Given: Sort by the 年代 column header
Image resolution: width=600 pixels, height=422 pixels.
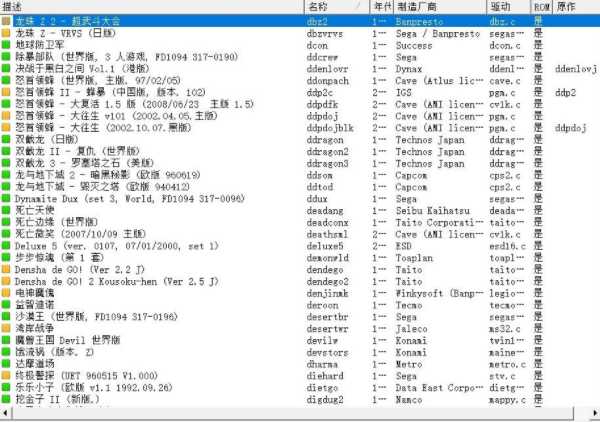Looking at the screenshot, I should tap(381, 7).
